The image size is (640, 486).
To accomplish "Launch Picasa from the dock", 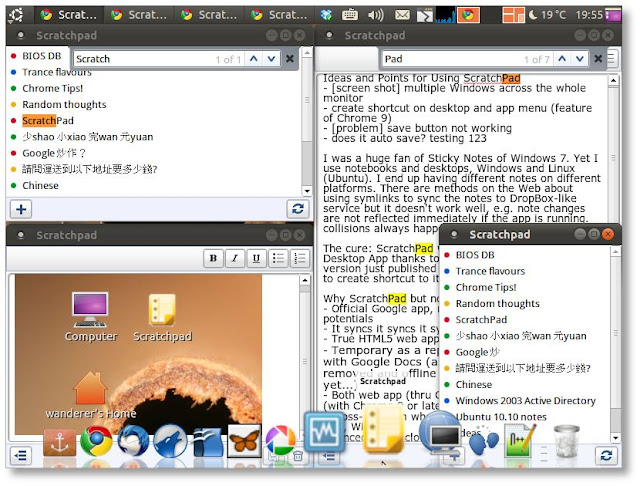I will click(x=280, y=441).
